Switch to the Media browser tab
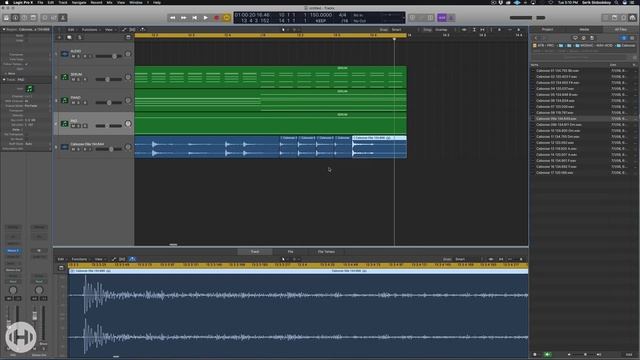Viewport: 640px width, 360px height. [x=584, y=29]
